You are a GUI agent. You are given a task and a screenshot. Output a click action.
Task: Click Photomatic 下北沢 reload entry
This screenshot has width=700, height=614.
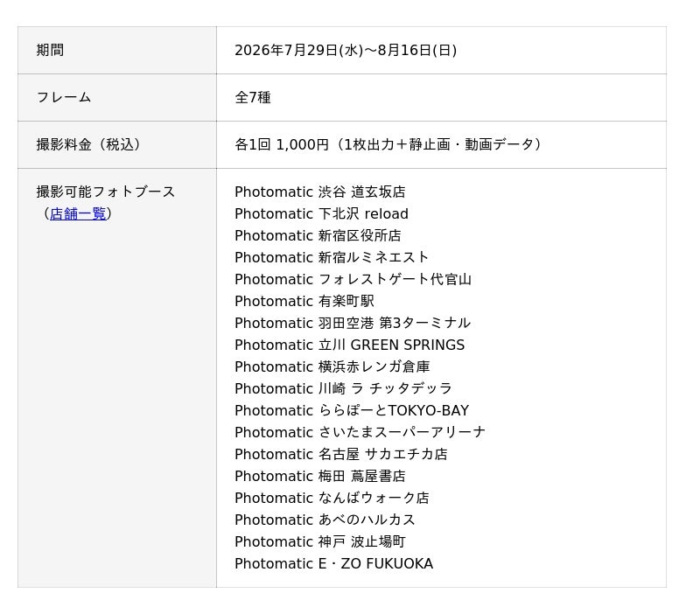coord(321,213)
